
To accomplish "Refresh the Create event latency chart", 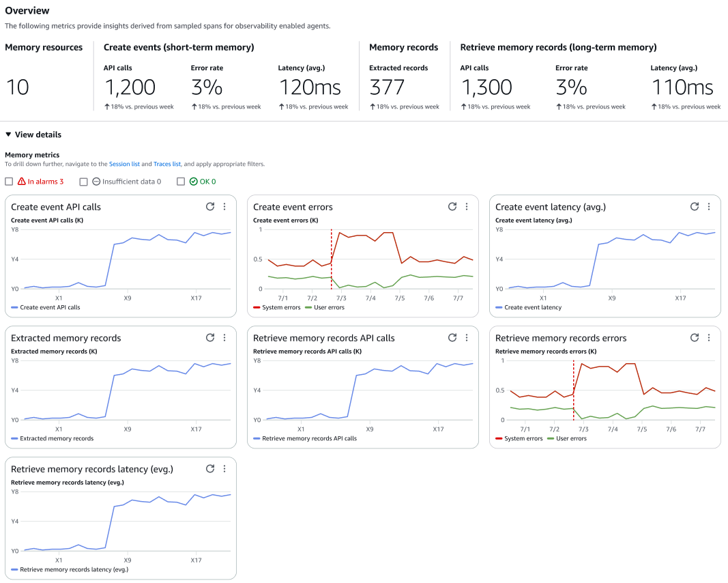I will pos(695,207).
